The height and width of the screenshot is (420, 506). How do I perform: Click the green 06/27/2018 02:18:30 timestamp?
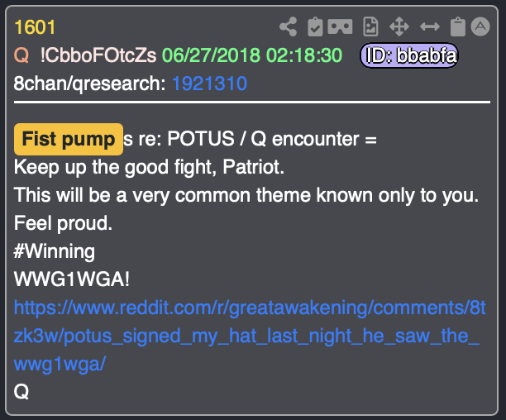[252, 55]
